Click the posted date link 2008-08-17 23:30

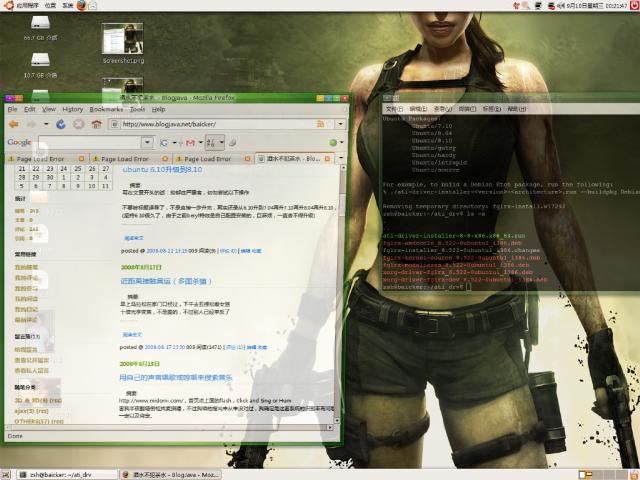click(x=164, y=347)
